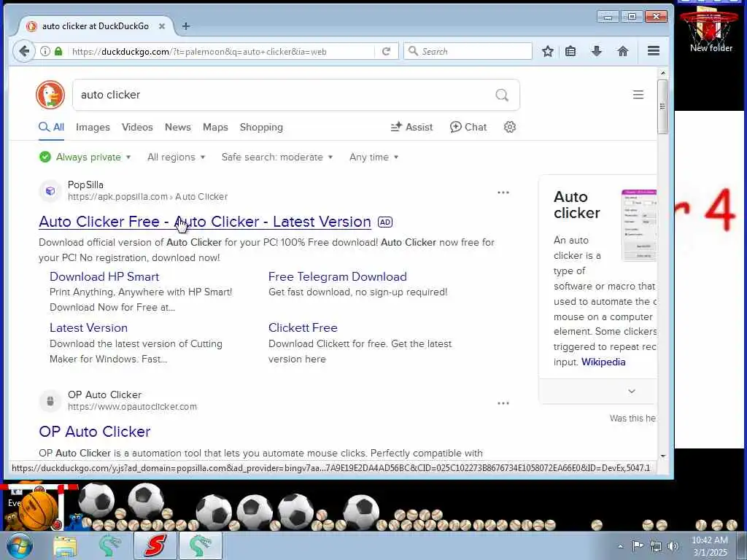
Task: Click the DuckDuckGo duck logo
Action: [50, 95]
